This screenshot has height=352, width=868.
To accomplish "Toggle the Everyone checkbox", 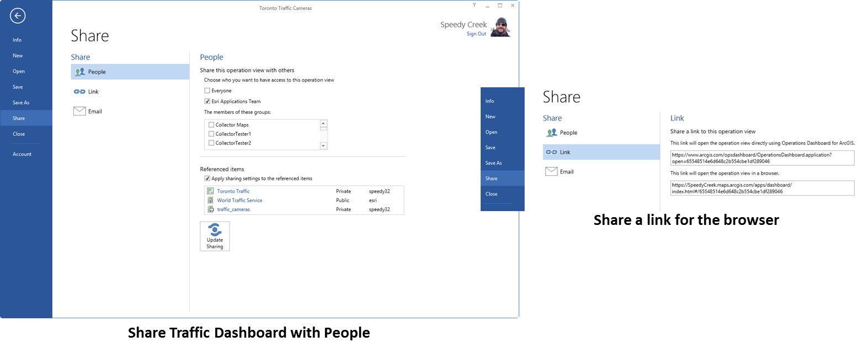I will (207, 91).
